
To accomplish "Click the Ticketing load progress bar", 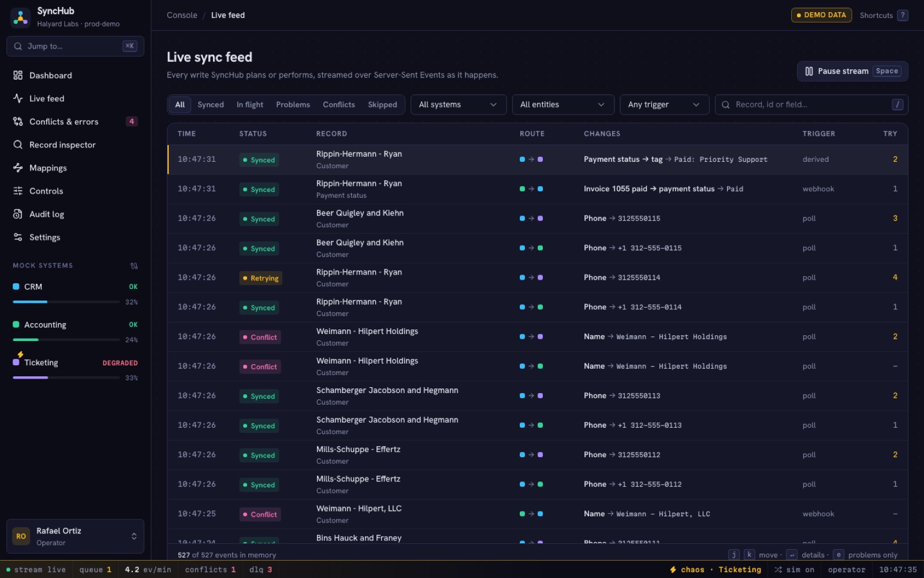I will [x=66, y=377].
